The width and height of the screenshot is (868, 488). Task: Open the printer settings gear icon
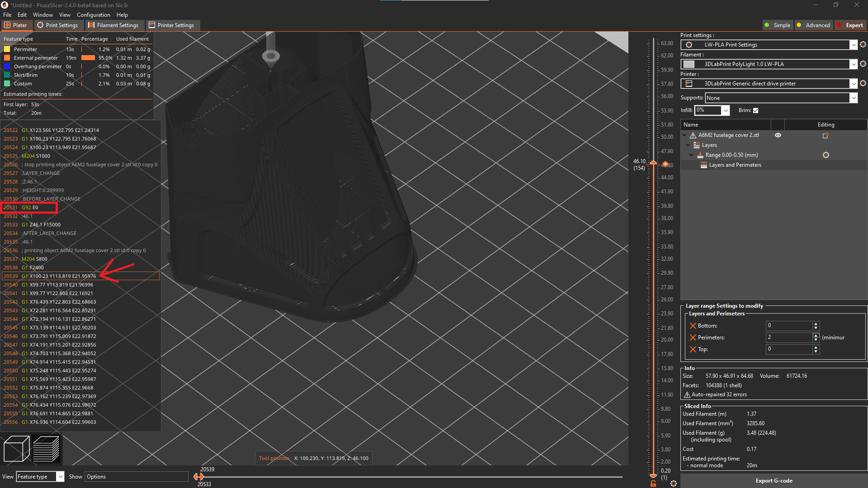[x=863, y=83]
